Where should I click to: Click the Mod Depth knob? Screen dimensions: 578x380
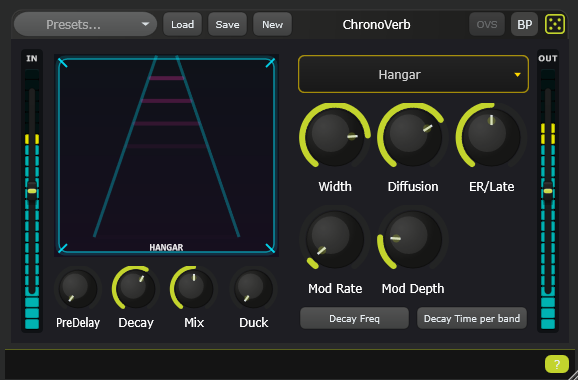coord(413,240)
